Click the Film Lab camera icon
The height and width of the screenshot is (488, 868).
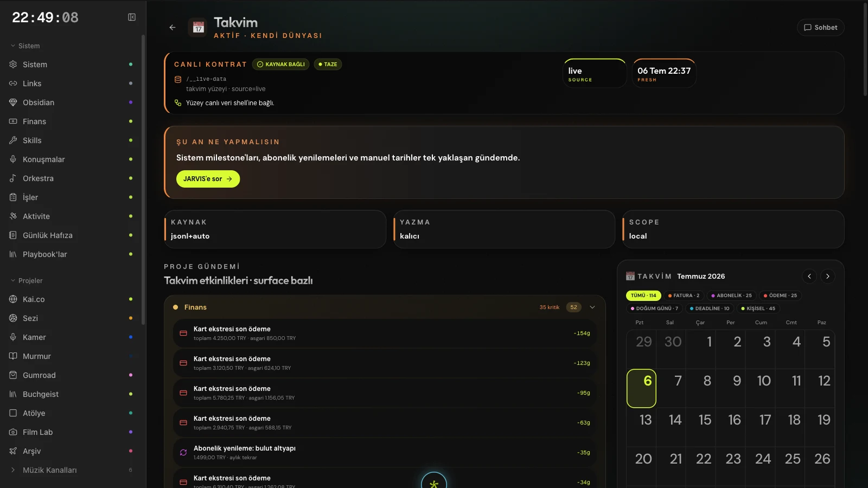13,432
